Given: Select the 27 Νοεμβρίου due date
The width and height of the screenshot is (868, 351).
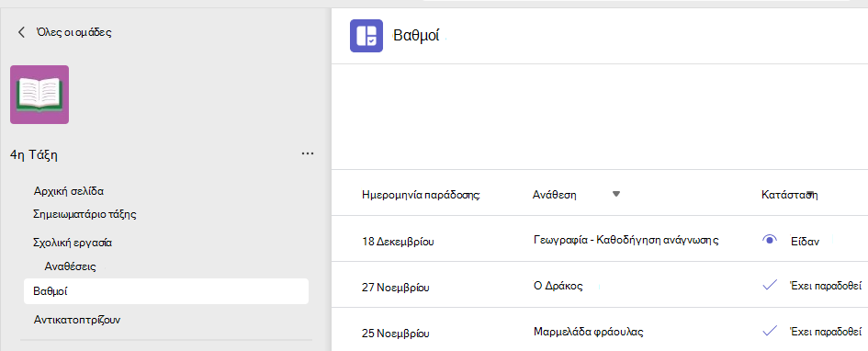Looking at the screenshot, I should [x=395, y=288].
